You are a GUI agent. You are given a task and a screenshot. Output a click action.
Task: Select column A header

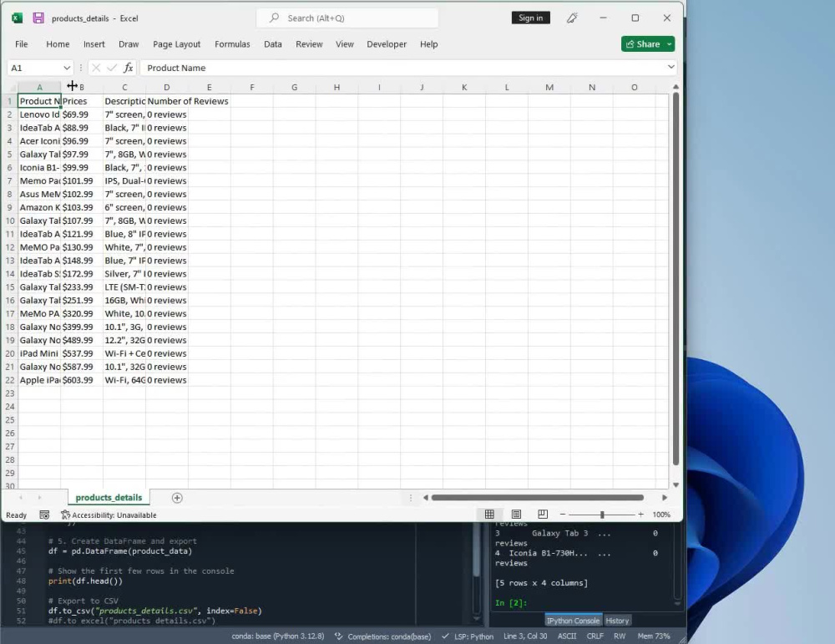[39, 88]
